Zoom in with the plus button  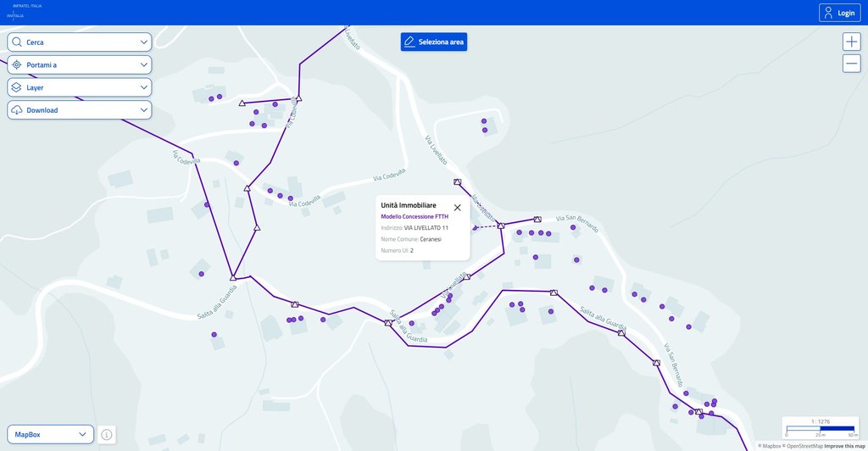851,42
